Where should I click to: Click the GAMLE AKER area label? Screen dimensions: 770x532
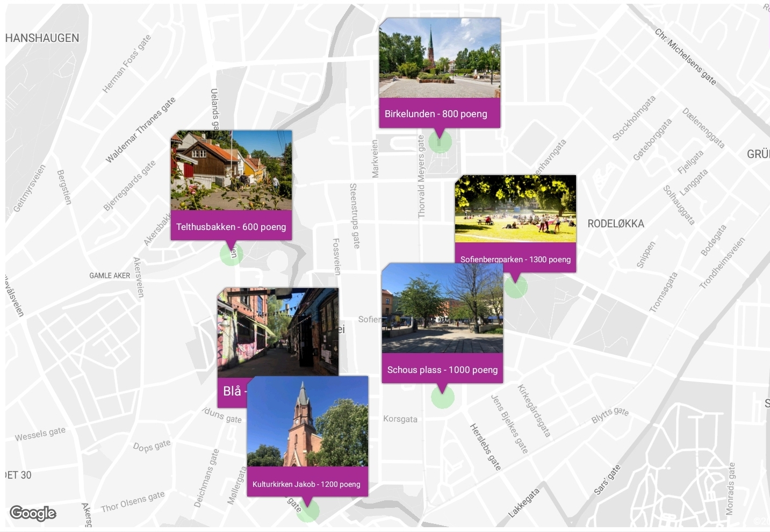coord(110,276)
